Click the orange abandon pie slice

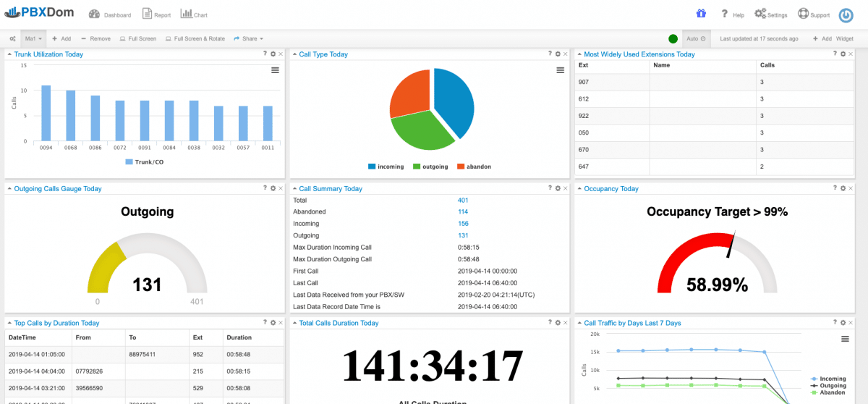click(x=409, y=94)
